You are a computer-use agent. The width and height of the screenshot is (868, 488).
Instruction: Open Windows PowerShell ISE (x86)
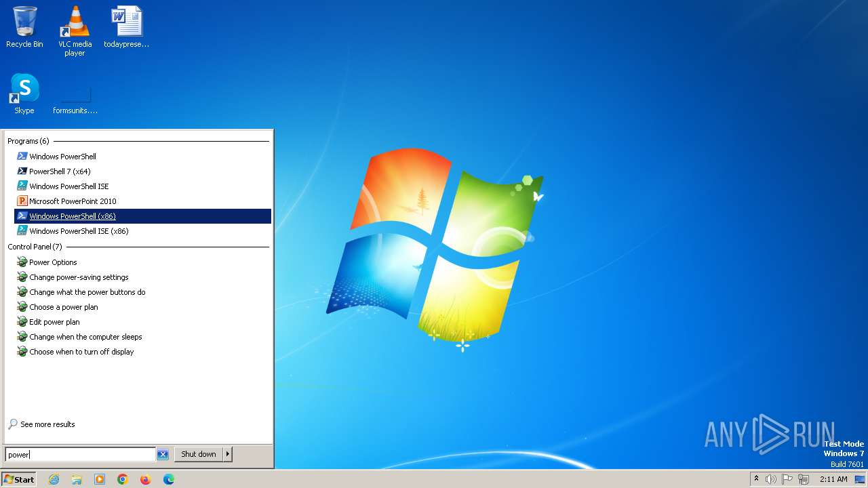pos(142,231)
